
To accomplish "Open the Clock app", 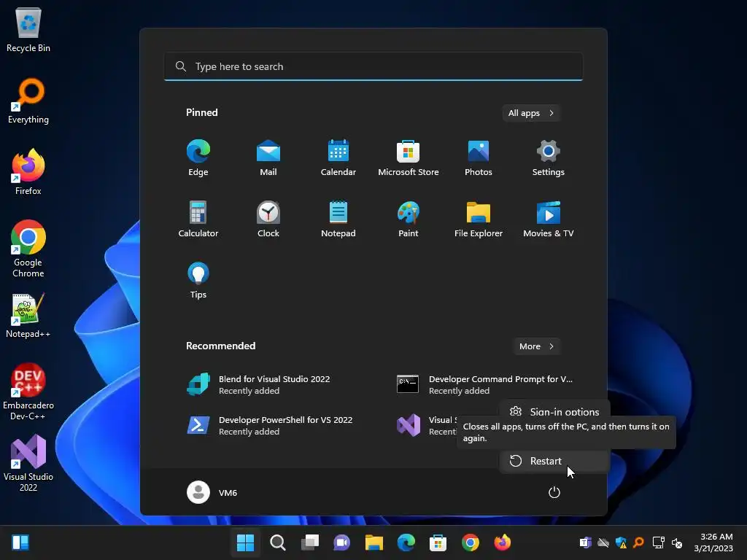I will (x=268, y=219).
